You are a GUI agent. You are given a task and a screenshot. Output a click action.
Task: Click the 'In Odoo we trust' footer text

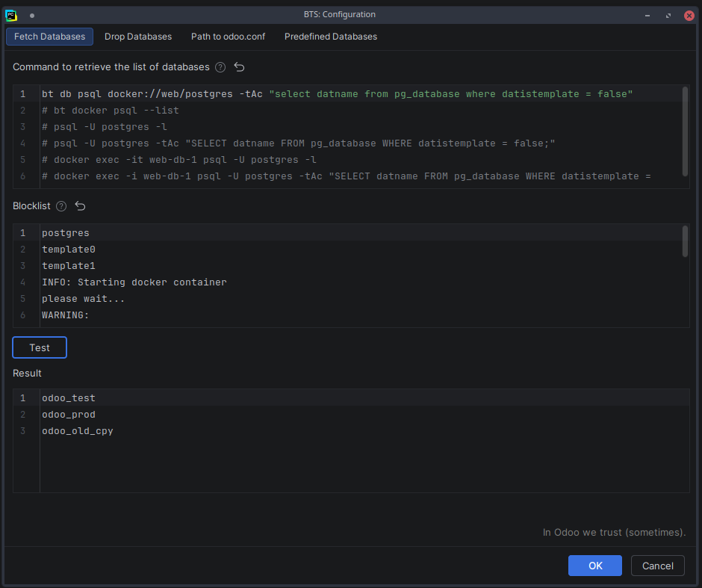pyautogui.click(x=614, y=533)
